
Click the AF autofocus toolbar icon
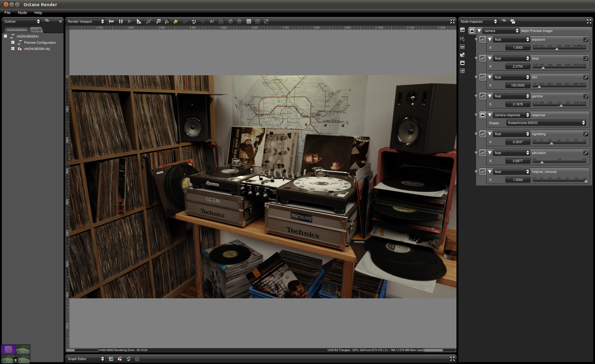[x=212, y=21]
